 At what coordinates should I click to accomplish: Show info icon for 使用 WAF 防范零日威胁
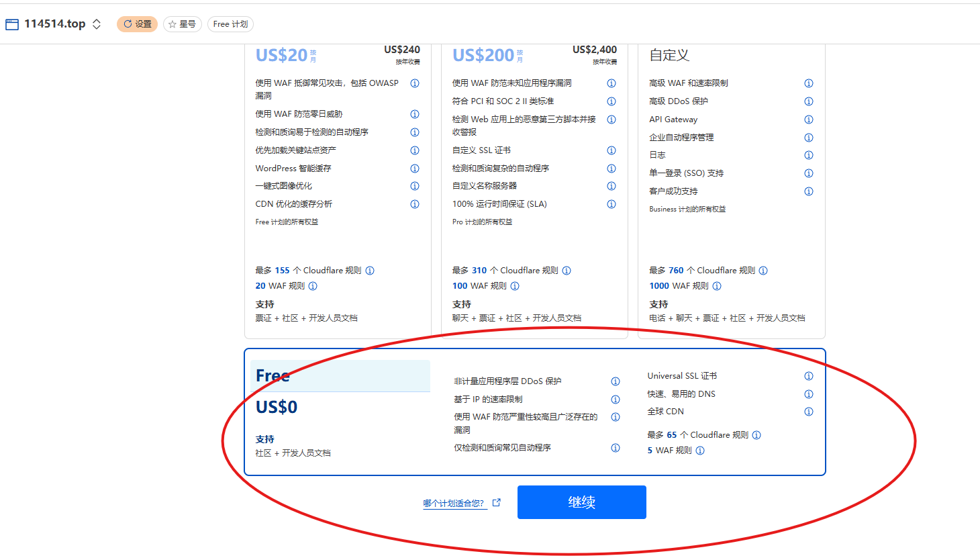pyautogui.click(x=415, y=114)
